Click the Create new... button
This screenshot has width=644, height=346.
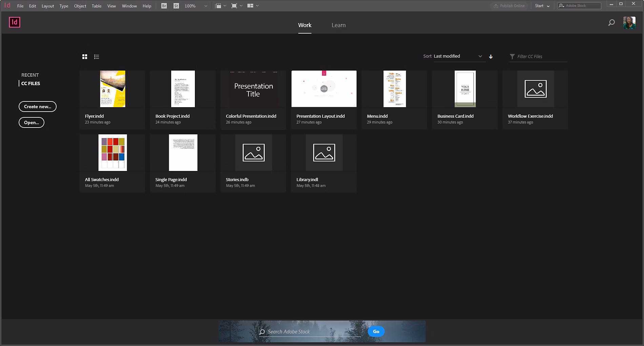(37, 107)
